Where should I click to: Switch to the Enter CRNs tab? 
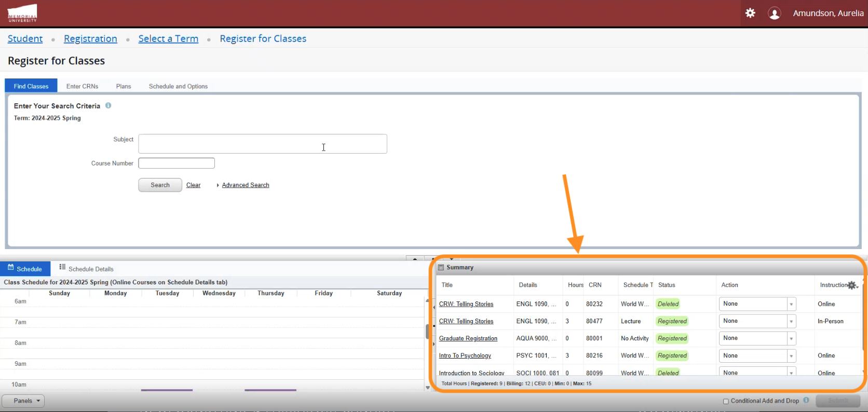click(x=82, y=86)
